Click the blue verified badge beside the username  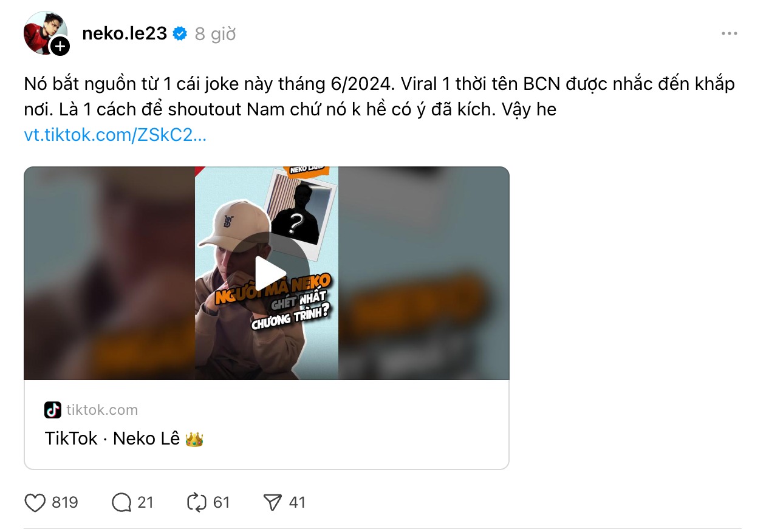coord(180,34)
